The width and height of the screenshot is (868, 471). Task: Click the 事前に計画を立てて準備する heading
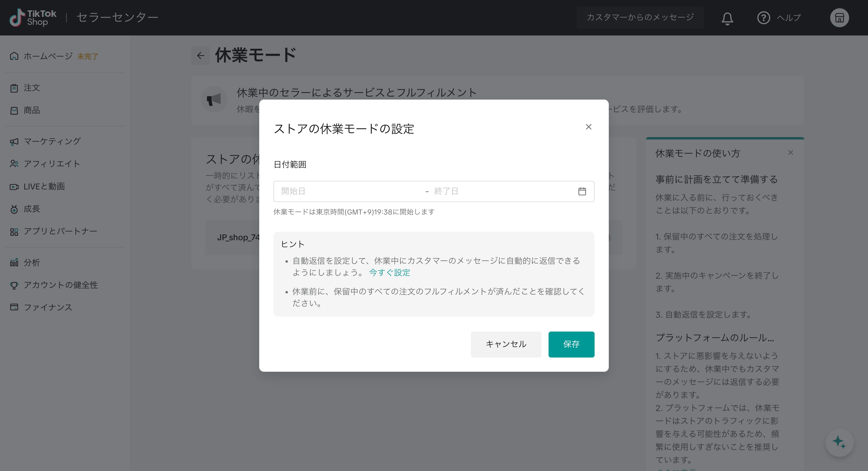pos(716,179)
